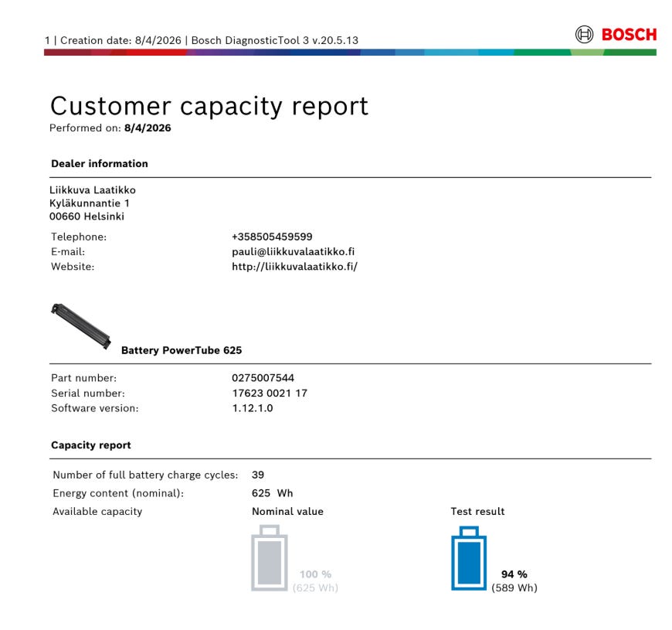672x630 pixels.
Task: Click the address line Kyläkunnantie 1
Action: (x=90, y=203)
